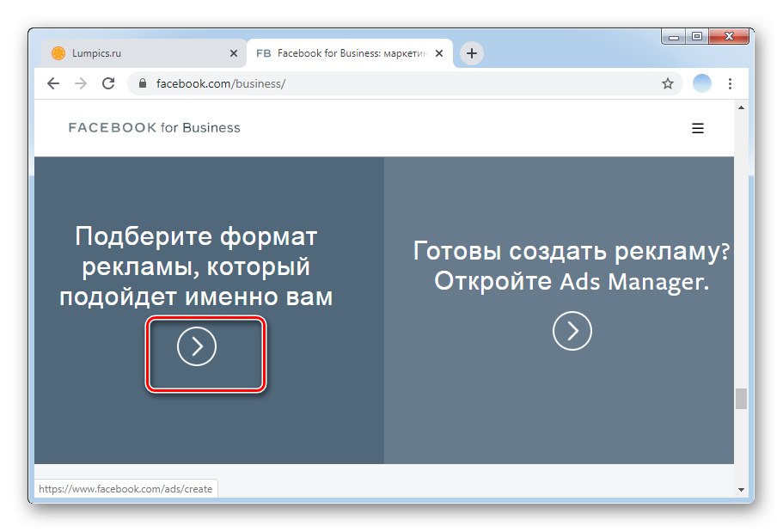Click the vertical scrollbar thumb

click(x=741, y=399)
